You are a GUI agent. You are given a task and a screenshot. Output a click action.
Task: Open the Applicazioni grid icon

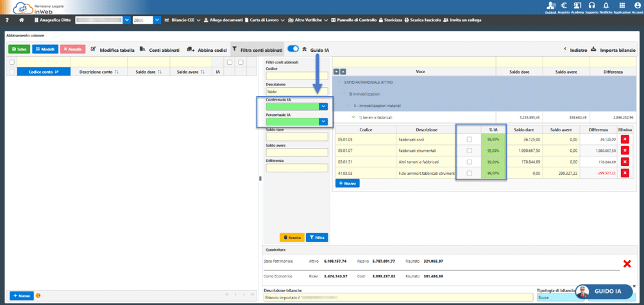tap(622, 6)
